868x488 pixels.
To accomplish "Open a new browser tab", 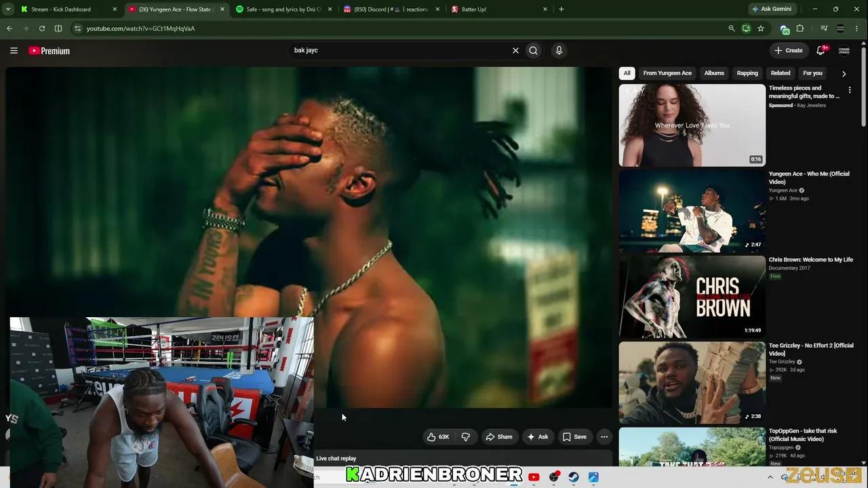I will coord(561,9).
